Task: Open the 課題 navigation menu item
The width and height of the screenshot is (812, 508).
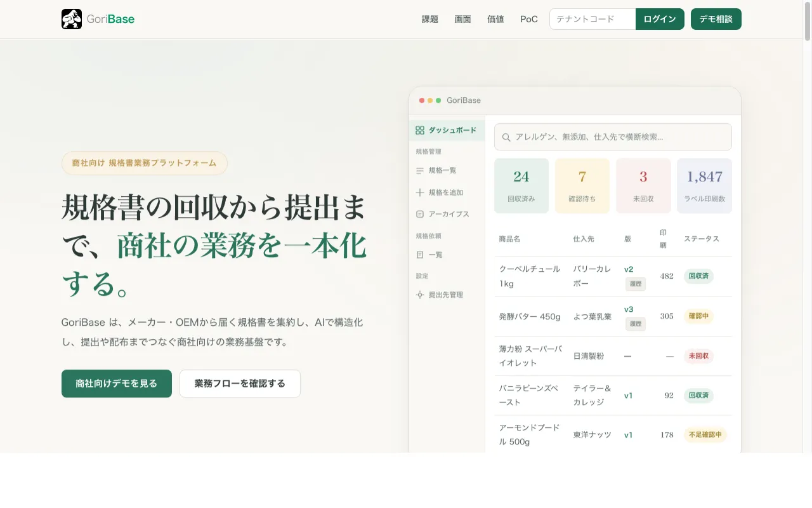Action: tap(429, 19)
